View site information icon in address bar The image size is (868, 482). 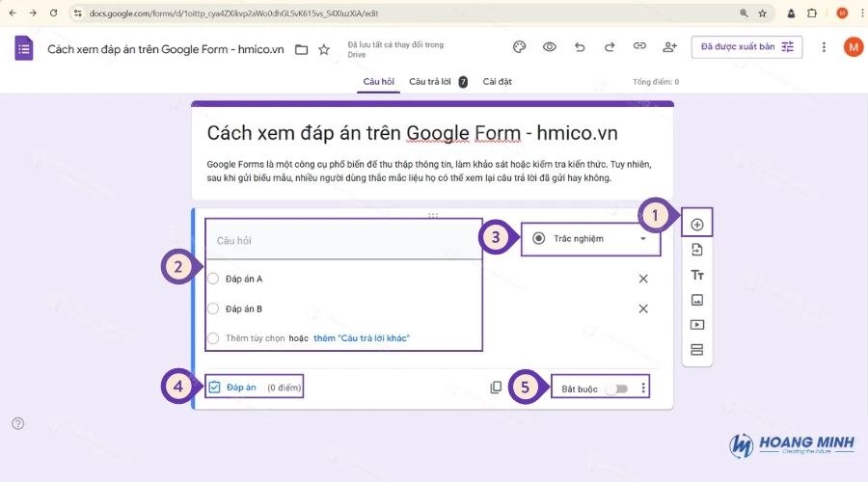(x=77, y=13)
